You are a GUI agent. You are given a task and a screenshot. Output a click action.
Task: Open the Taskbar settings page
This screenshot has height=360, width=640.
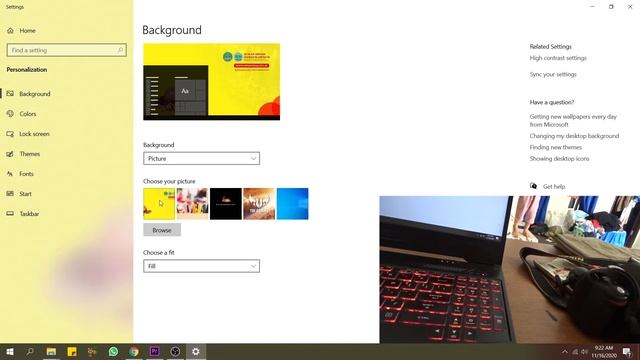[29, 214]
